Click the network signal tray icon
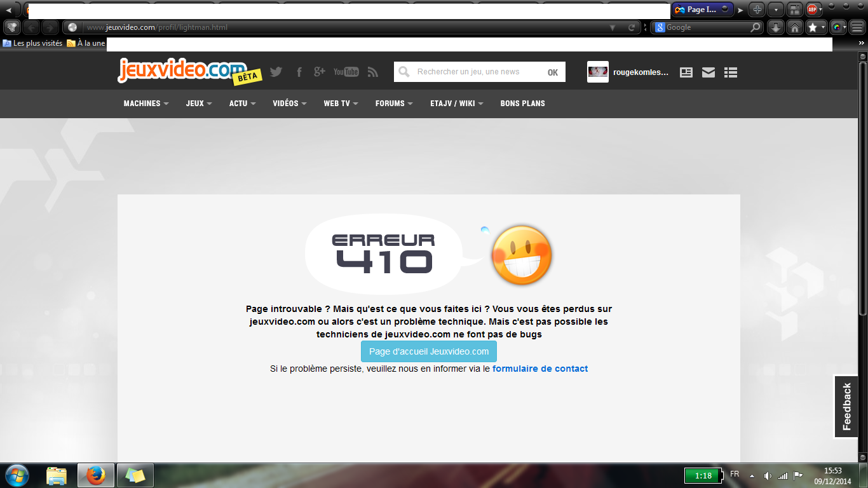 [783, 475]
